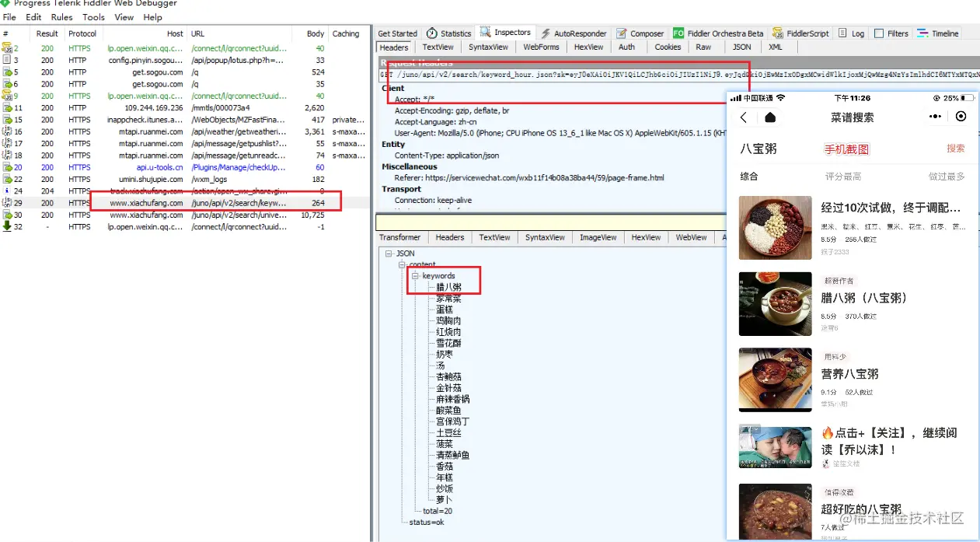The width and height of the screenshot is (980, 542).
Task: Open Fiddler Orchestra Beta tab
Action: click(719, 33)
